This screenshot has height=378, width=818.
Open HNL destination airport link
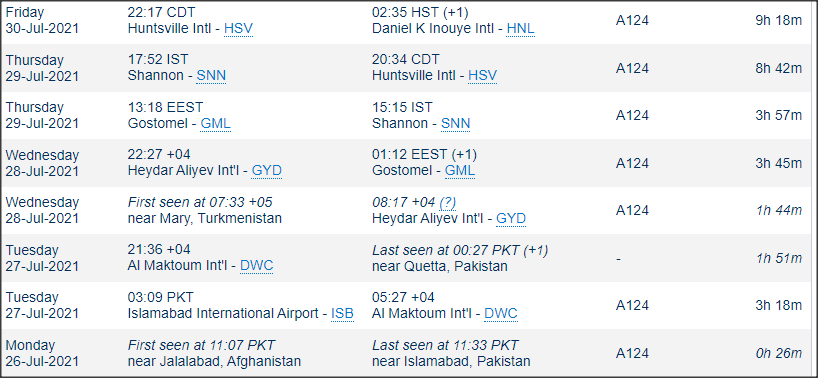(x=521, y=29)
